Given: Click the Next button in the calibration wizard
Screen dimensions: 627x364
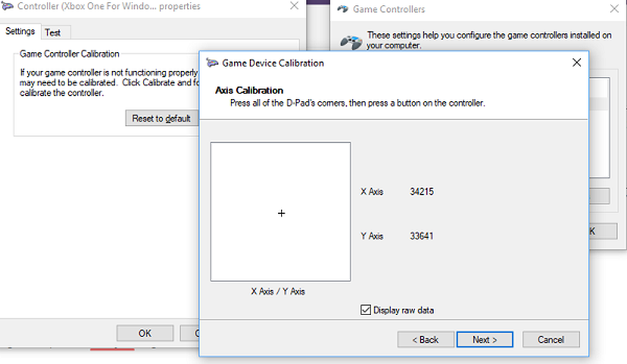Looking at the screenshot, I should tap(485, 340).
